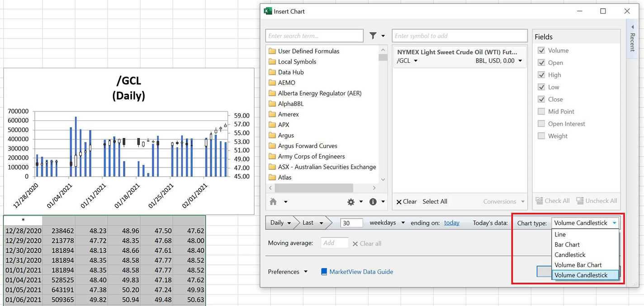The image size is (644, 306).
Task: Click the folder list scroll down arrow
Action: coord(383,179)
